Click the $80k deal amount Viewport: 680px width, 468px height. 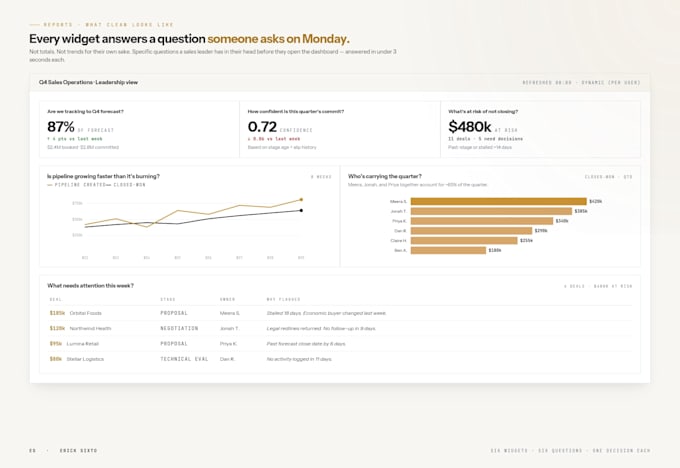[x=56, y=359]
